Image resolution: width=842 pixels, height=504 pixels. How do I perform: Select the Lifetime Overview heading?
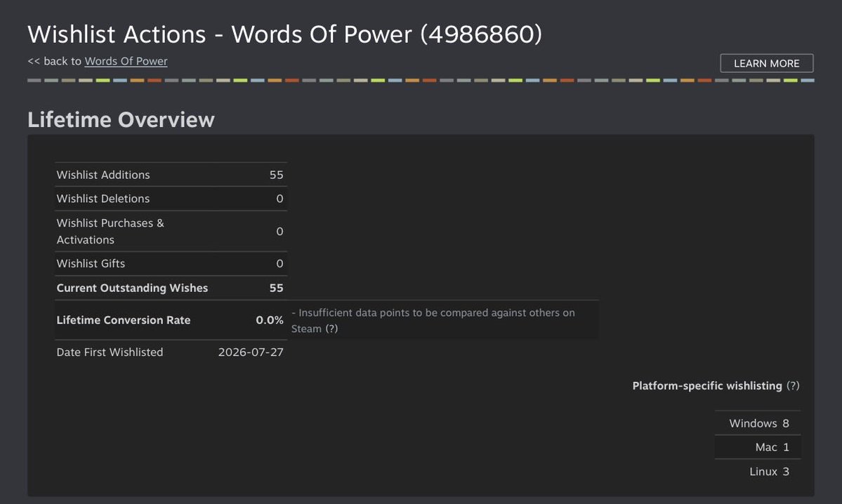pyautogui.click(x=121, y=120)
